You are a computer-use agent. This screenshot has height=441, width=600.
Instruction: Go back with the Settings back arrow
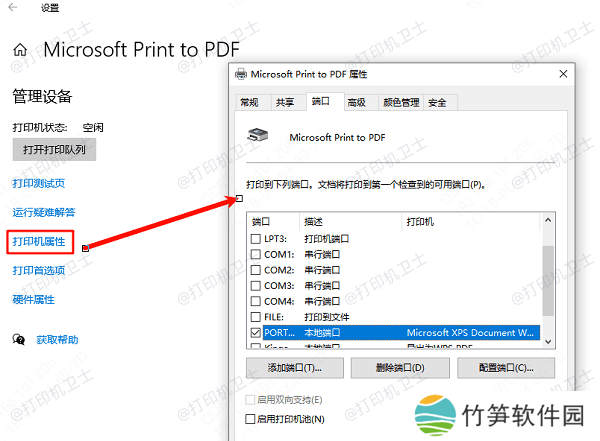point(13,7)
